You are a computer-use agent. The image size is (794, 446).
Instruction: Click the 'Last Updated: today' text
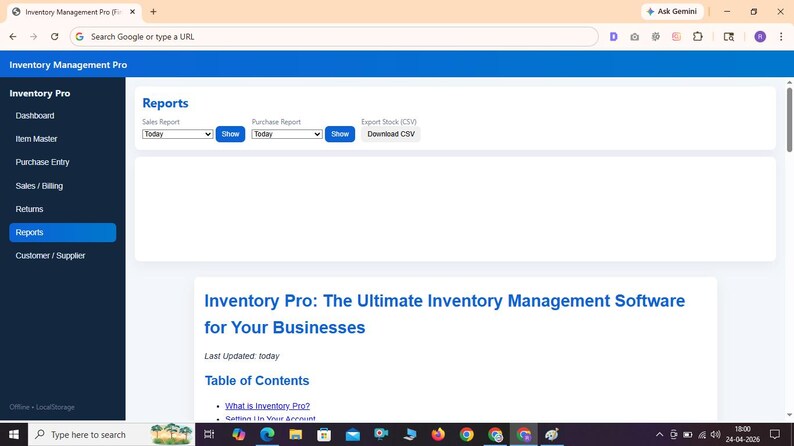tap(242, 356)
